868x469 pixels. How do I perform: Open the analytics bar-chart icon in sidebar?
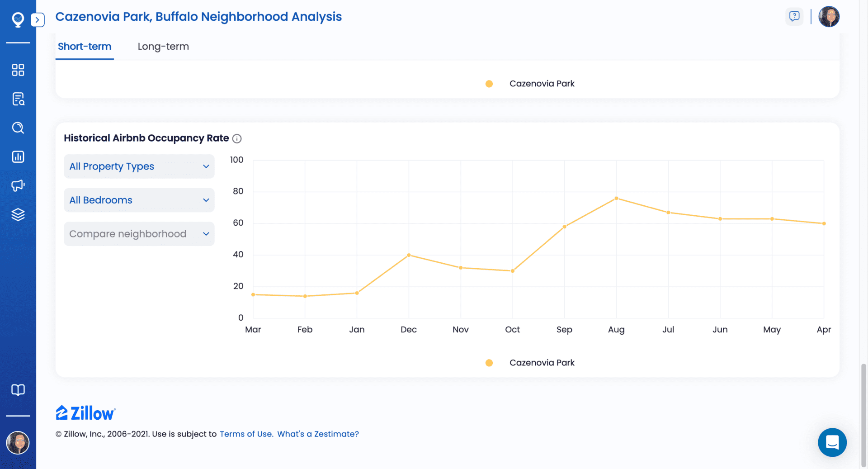pyautogui.click(x=18, y=156)
